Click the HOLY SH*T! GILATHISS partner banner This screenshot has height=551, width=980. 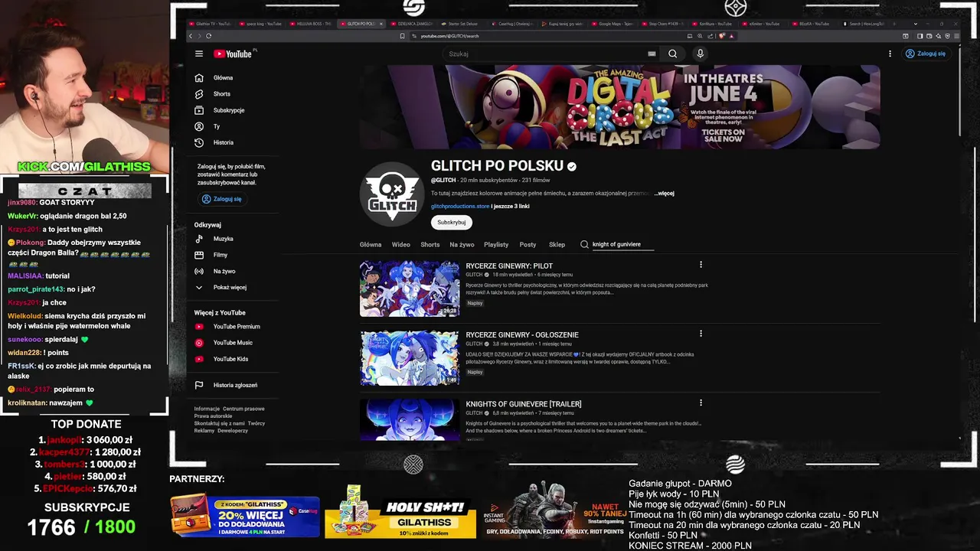400,512
